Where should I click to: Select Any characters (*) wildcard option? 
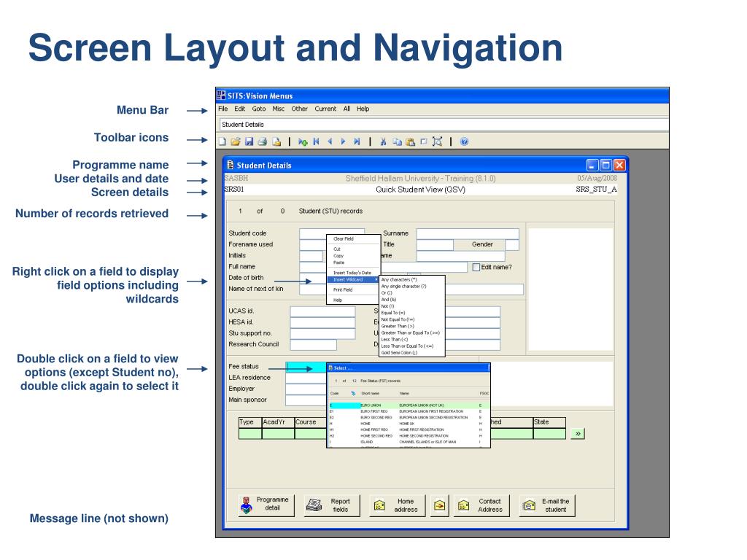(x=399, y=279)
